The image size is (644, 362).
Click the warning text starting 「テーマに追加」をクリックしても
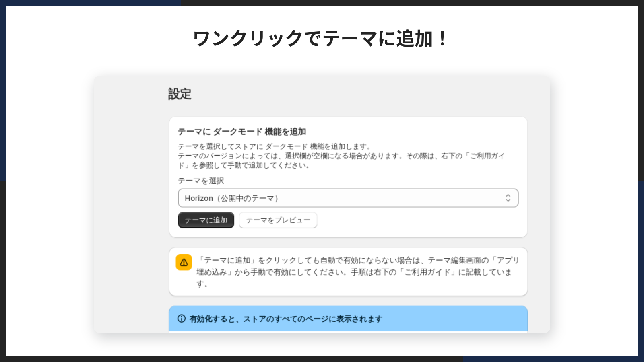(358, 272)
